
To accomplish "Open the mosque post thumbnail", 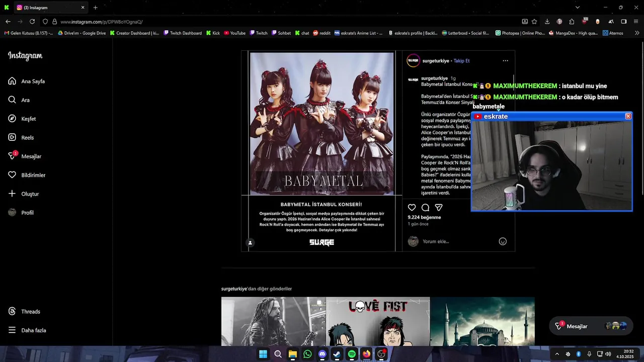I will [x=482, y=321].
